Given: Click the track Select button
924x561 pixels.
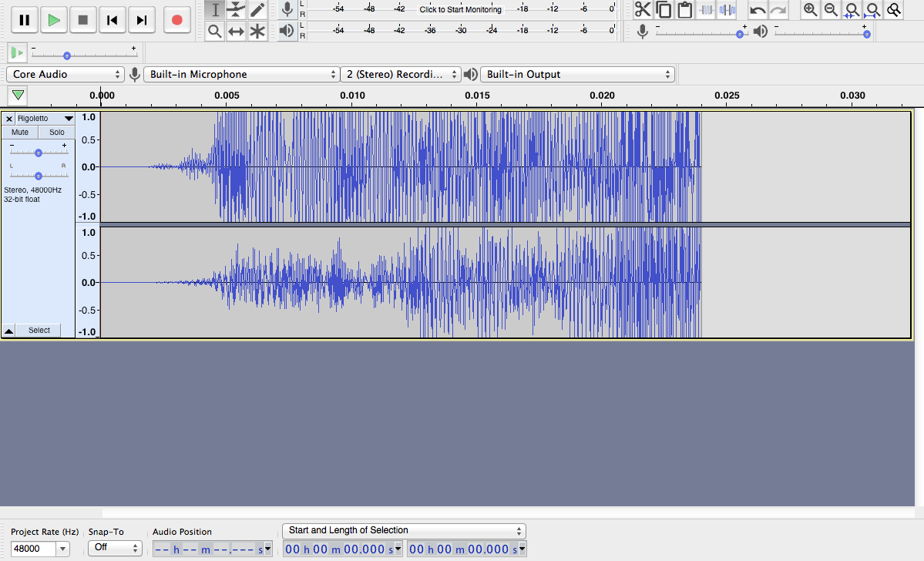Looking at the screenshot, I should [39, 331].
